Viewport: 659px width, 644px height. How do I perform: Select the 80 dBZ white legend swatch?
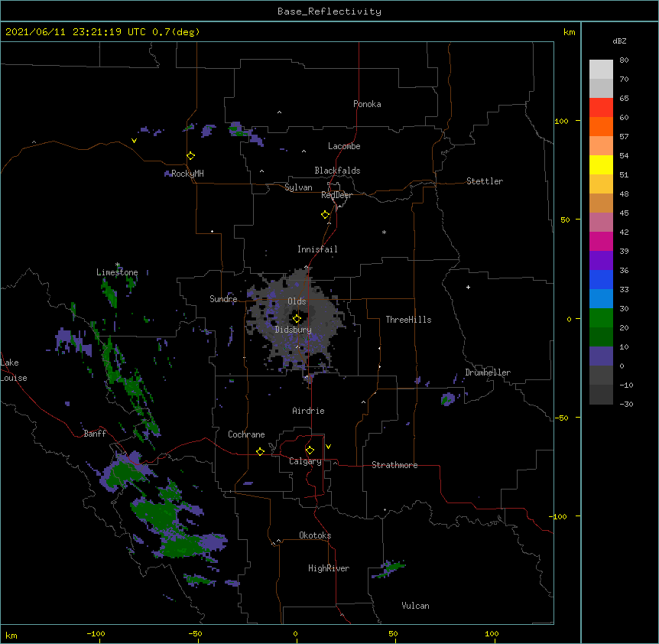pos(601,70)
